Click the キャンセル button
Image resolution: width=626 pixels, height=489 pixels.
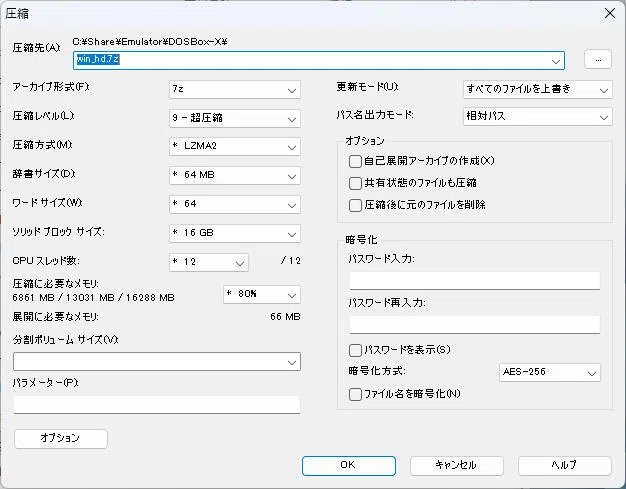[456, 465]
